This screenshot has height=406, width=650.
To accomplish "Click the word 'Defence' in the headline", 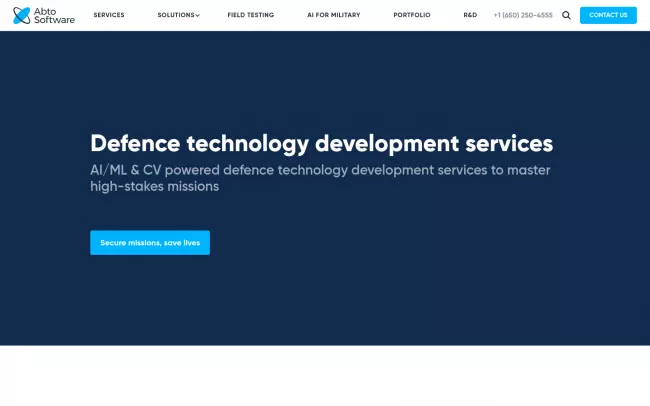I will click(x=132, y=143).
